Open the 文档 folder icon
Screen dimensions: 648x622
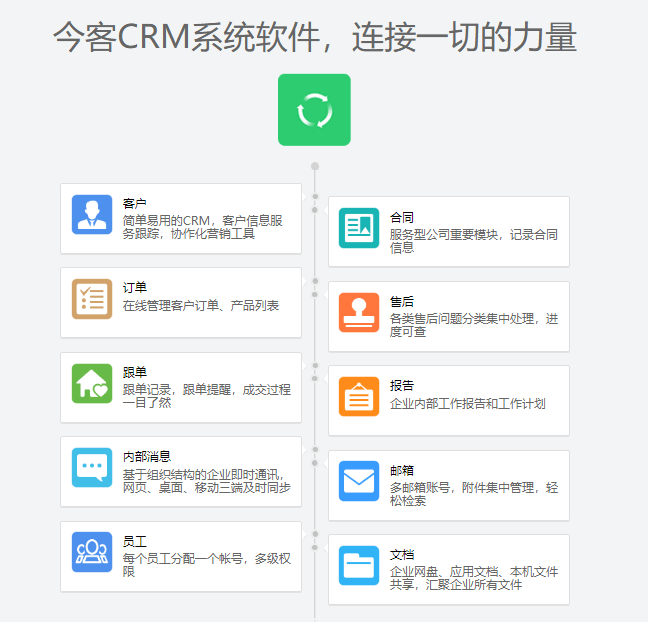tap(359, 565)
